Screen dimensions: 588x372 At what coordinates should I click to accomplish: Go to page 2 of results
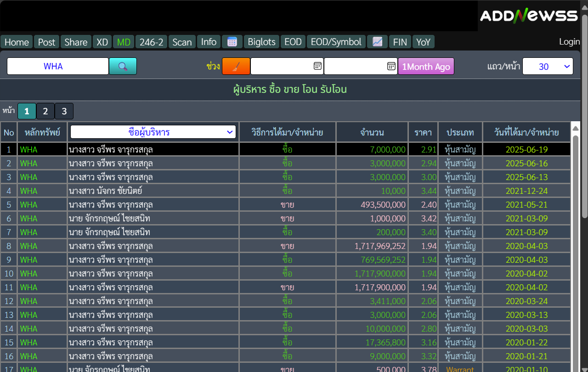(x=45, y=111)
